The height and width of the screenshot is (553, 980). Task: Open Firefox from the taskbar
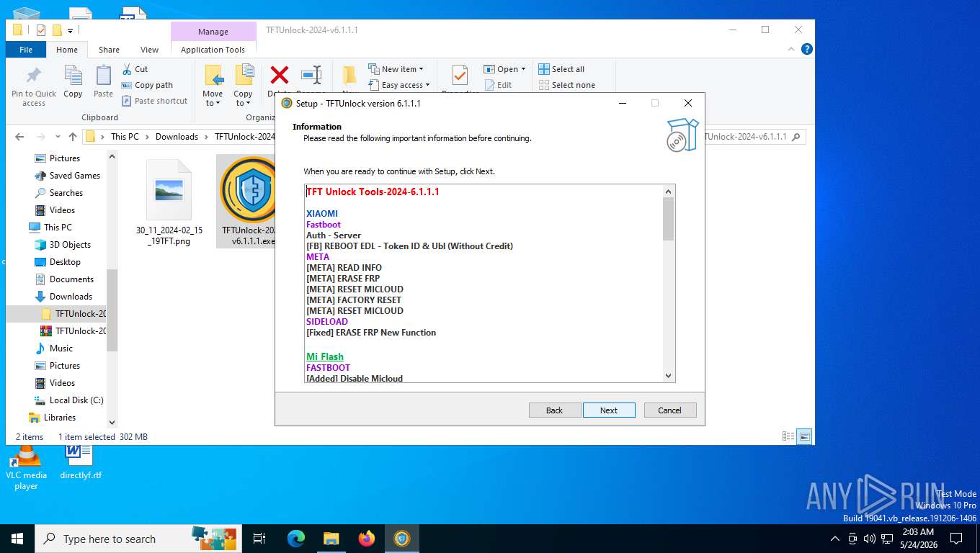pyautogui.click(x=367, y=539)
